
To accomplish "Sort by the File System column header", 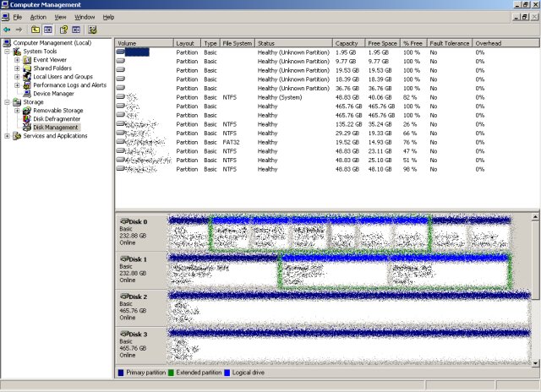I will (x=238, y=43).
